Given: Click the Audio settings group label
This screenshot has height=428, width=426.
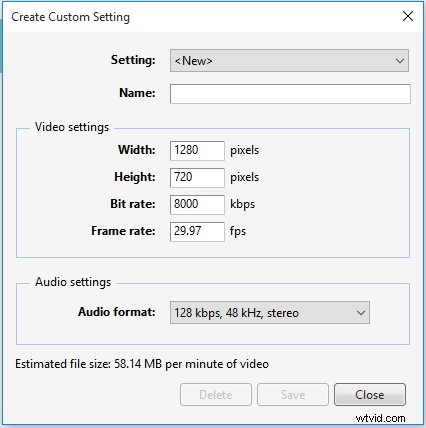Looking at the screenshot, I should [x=73, y=282].
